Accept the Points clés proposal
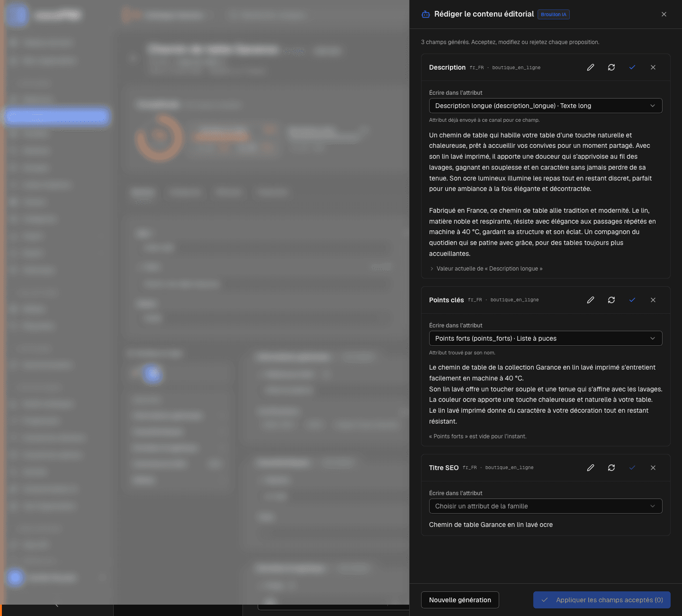 [x=632, y=300]
